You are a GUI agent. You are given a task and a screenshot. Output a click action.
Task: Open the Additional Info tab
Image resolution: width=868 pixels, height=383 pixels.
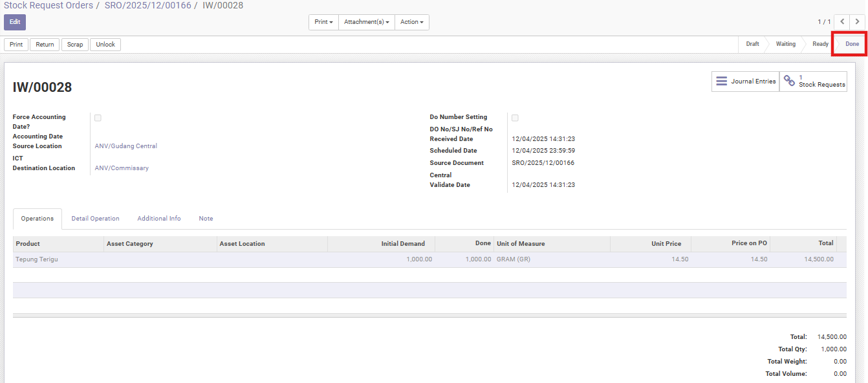point(159,219)
